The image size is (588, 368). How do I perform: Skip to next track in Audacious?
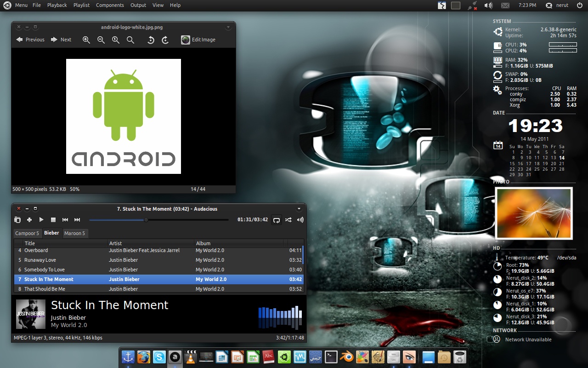77,220
